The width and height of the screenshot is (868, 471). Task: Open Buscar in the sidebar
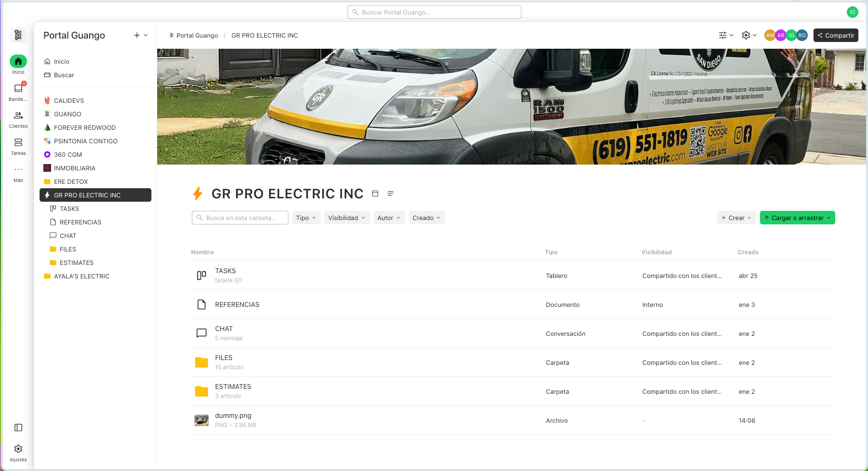(x=95, y=75)
